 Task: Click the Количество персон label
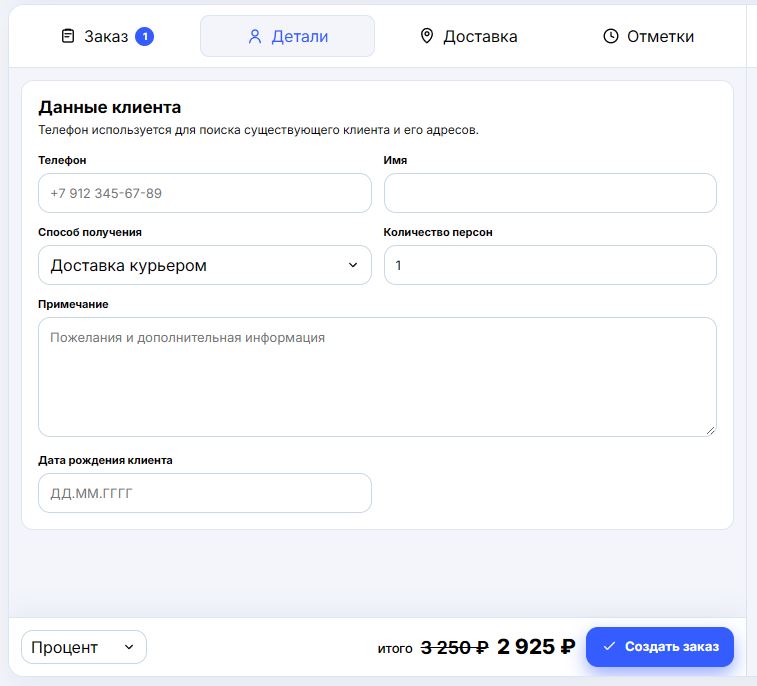438,232
